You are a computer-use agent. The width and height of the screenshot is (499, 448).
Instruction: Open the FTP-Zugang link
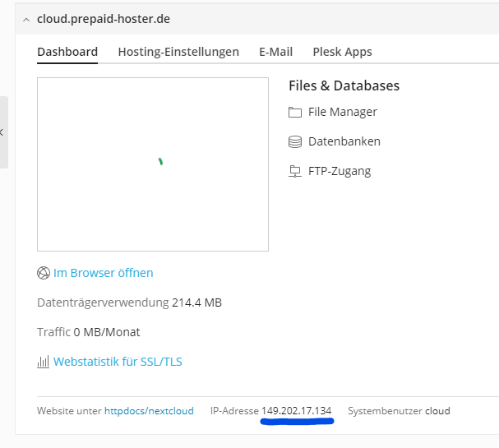tap(340, 171)
